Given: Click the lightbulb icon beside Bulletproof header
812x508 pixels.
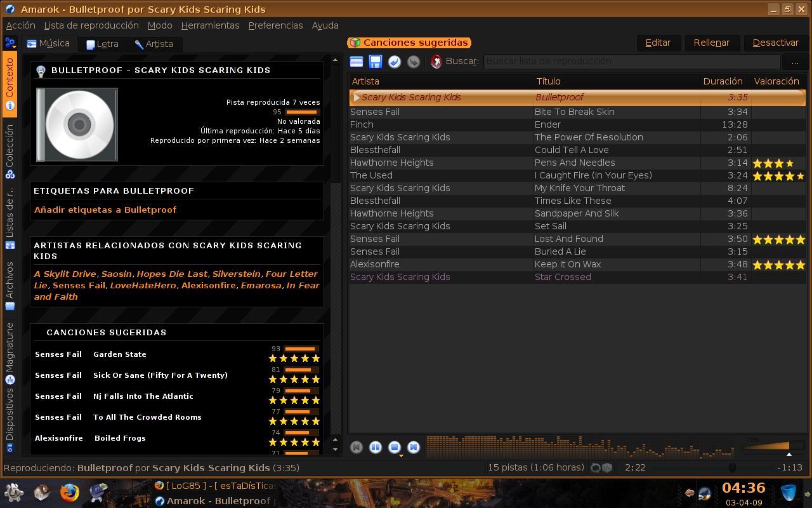Looking at the screenshot, I should point(41,71).
